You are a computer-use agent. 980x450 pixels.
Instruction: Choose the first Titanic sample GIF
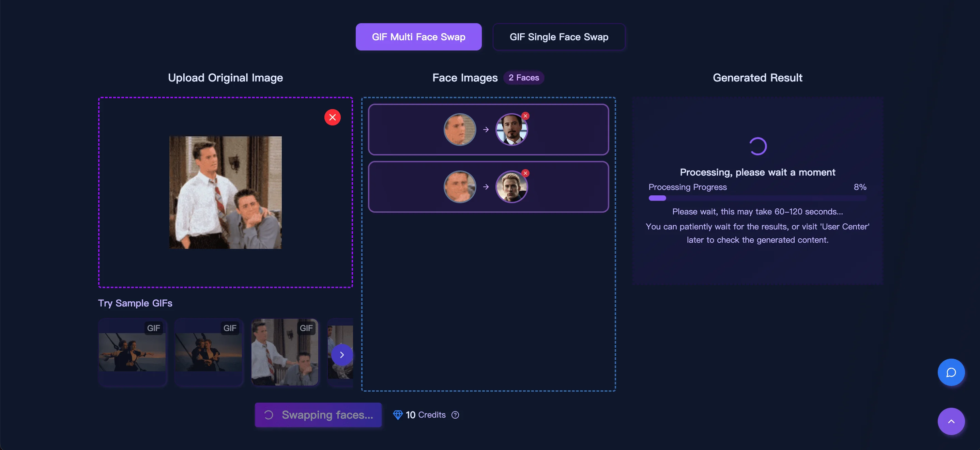[132, 352]
